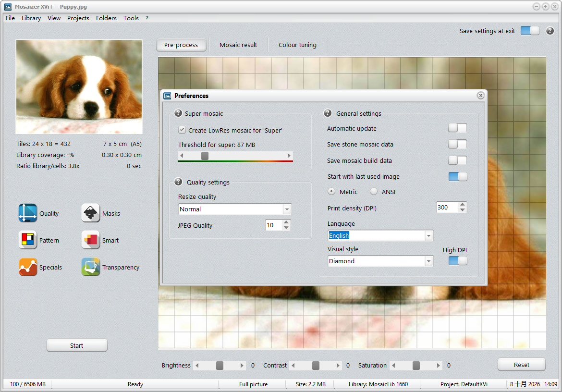
Task: Click right arrow of Saturation slider
Action: (x=438, y=366)
